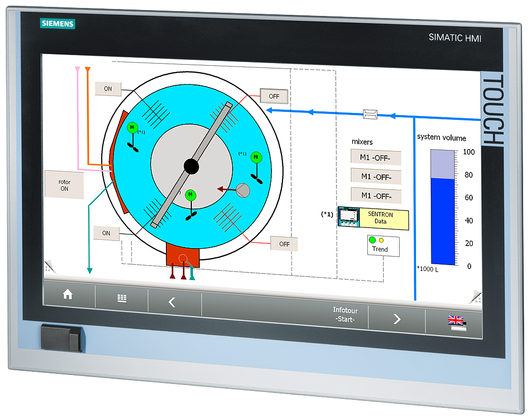This screenshot has width=530, height=420.
Task: Tap the mixer motor icon labeled (*1)
Action: pos(257,157)
